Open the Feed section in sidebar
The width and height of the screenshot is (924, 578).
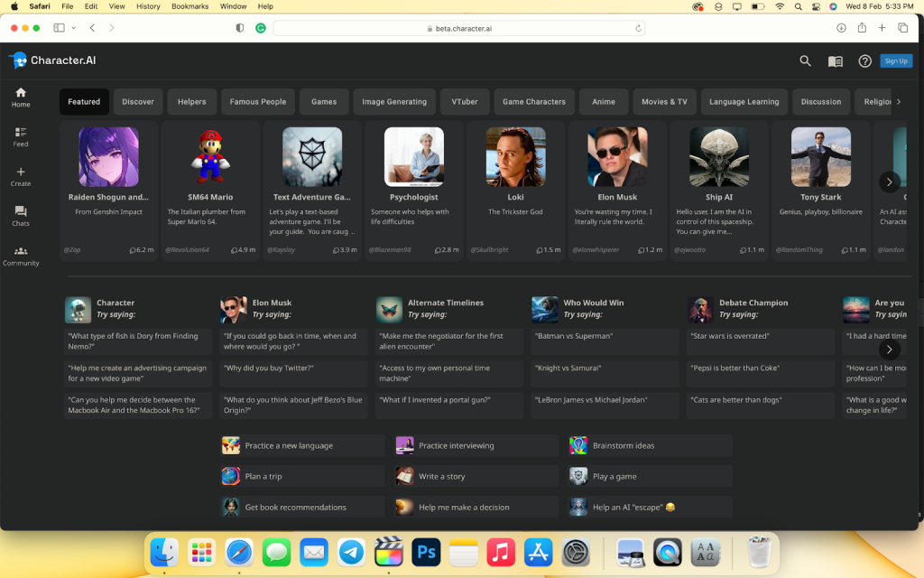pos(21,136)
